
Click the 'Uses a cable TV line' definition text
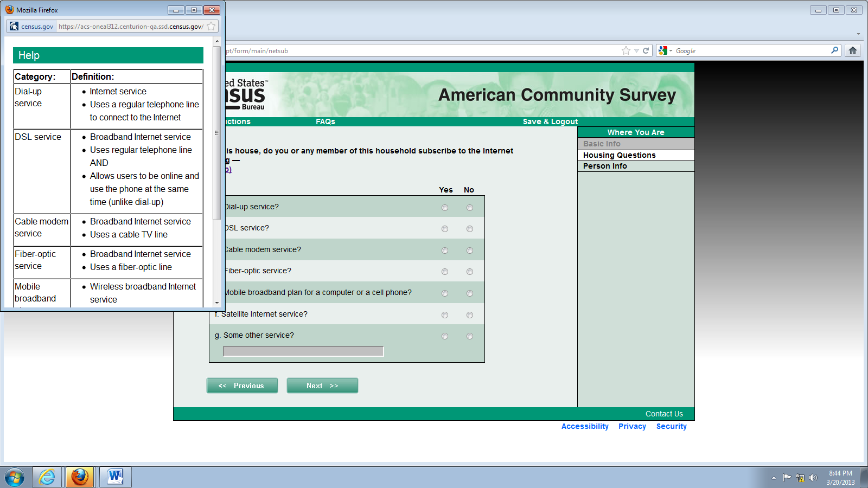pos(129,234)
